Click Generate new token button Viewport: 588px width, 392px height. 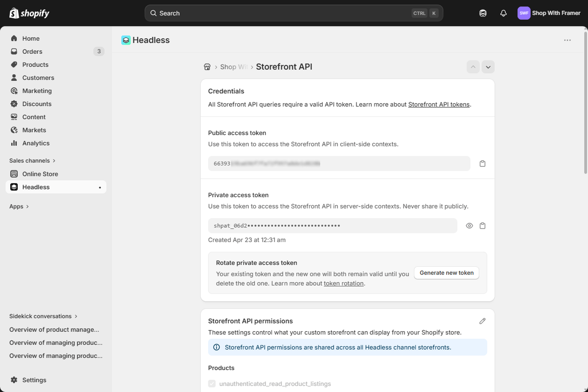click(x=447, y=273)
